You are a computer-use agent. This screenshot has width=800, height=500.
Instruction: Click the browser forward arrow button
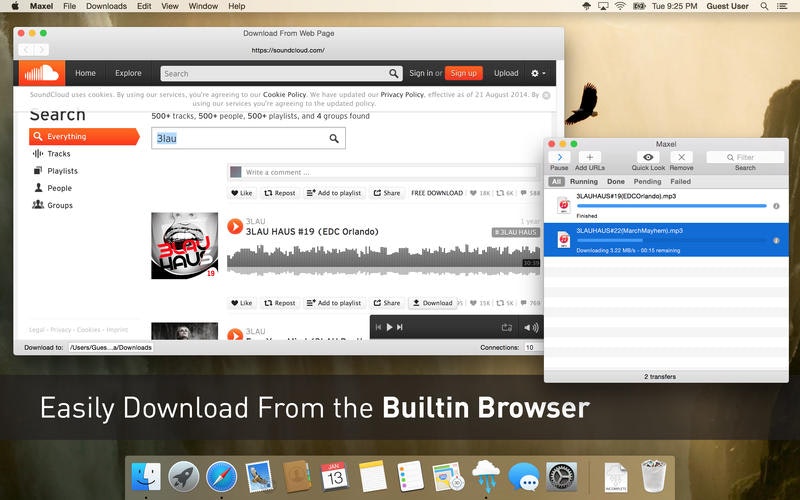(42, 49)
